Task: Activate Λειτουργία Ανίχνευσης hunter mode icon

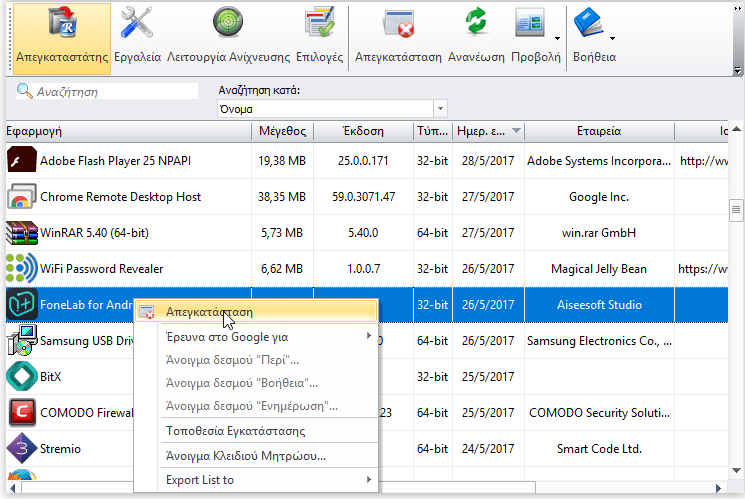Action: point(228,22)
